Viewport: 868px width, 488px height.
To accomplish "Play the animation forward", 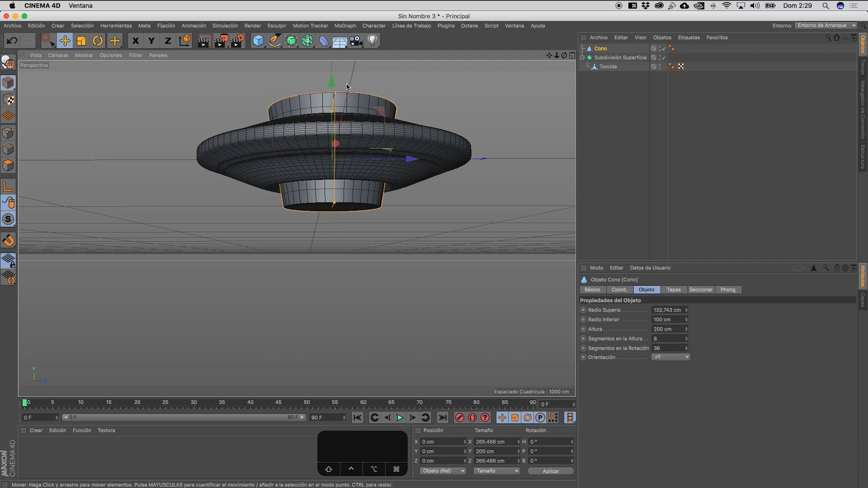I will (x=400, y=418).
